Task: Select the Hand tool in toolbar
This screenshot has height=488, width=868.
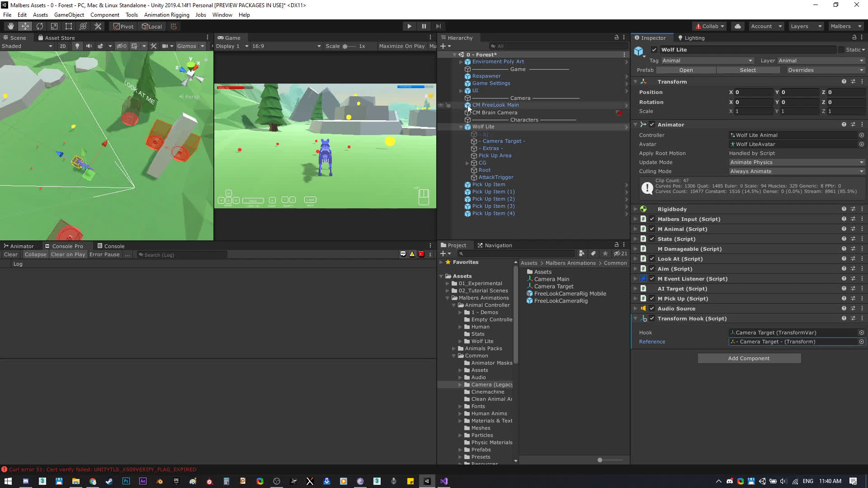Action: pyautogui.click(x=10, y=26)
